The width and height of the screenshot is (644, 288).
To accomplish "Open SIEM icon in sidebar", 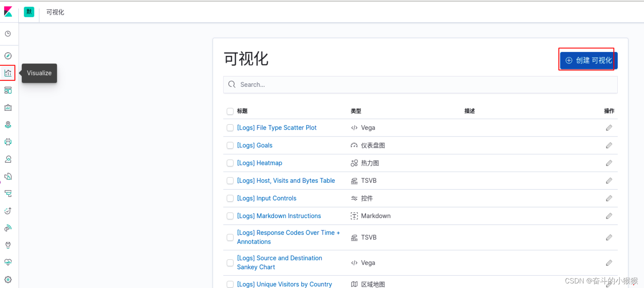I will (8, 228).
